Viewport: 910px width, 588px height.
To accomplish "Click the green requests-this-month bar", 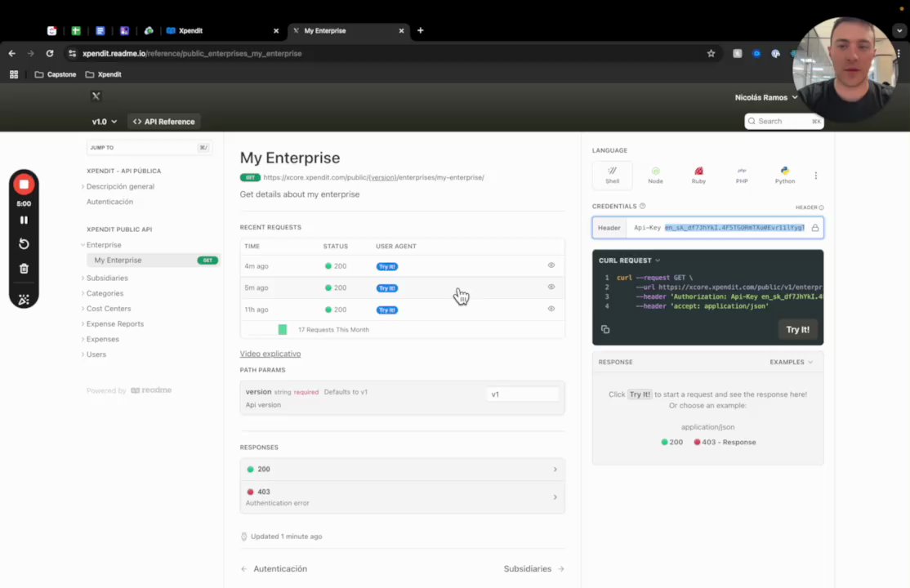I will pyautogui.click(x=283, y=329).
